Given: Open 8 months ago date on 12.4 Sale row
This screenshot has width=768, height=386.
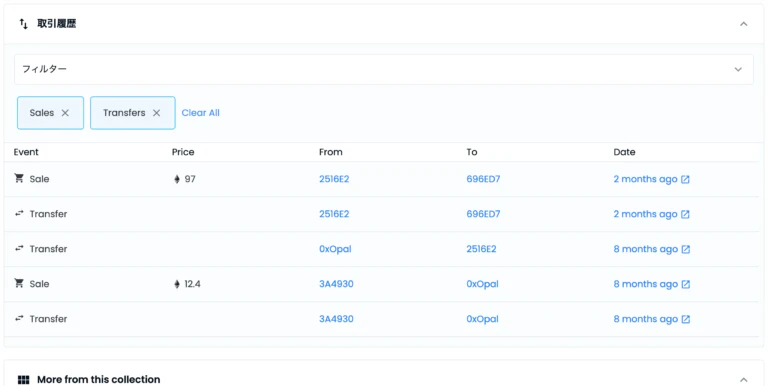Looking at the screenshot, I should click(x=646, y=284).
